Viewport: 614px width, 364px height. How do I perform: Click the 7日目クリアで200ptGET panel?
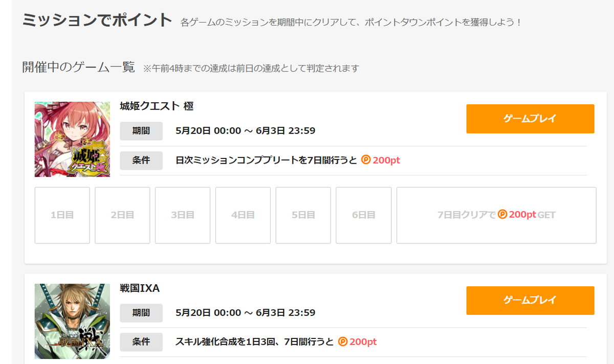496,215
